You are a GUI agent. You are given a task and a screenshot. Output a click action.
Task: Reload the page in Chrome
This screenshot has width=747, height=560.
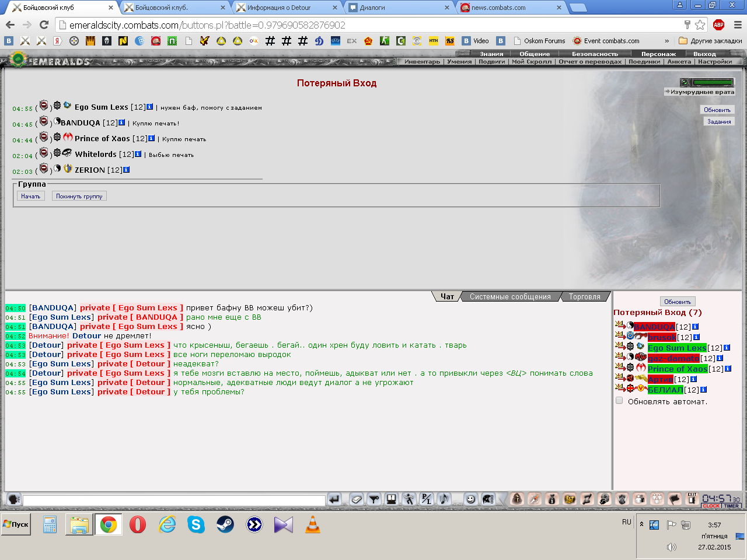44,25
